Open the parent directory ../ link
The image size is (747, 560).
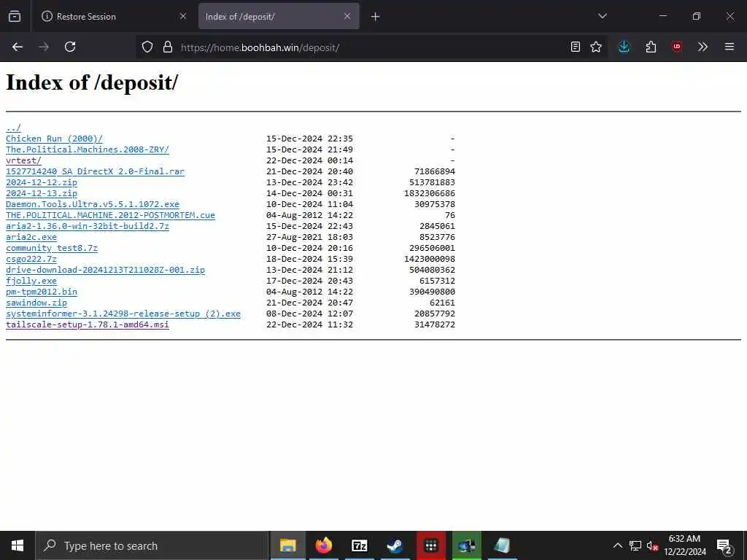(x=13, y=128)
